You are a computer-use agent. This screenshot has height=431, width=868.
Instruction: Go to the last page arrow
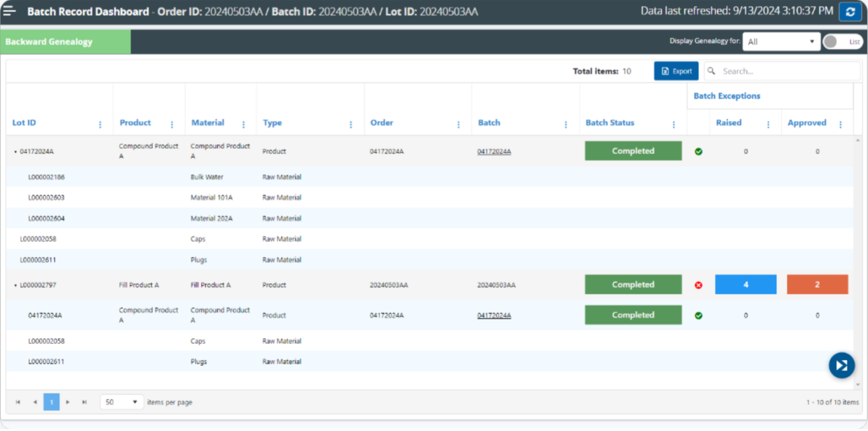(x=84, y=402)
